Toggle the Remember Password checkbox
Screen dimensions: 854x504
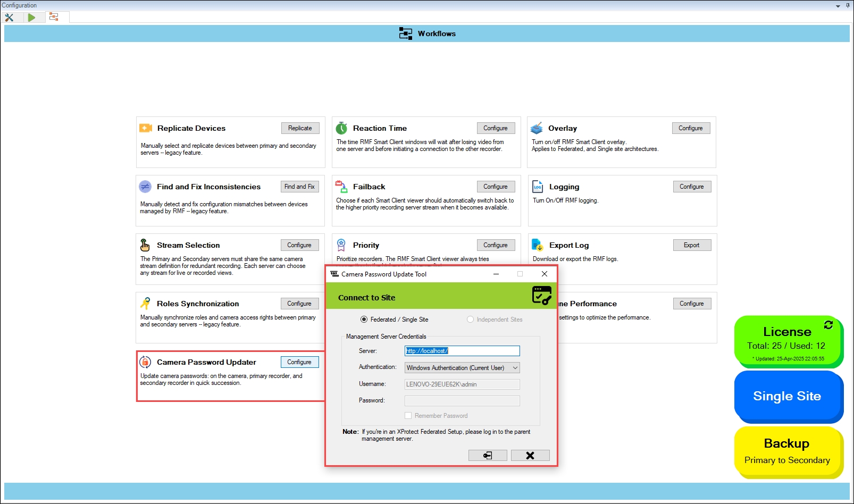(408, 416)
